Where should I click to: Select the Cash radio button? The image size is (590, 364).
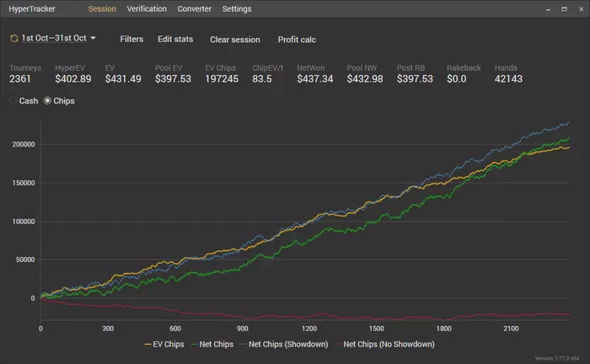tap(13, 101)
